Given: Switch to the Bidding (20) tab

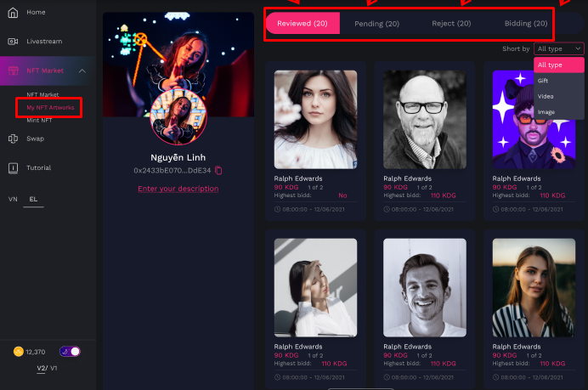Looking at the screenshot, I should pos(526,24).
